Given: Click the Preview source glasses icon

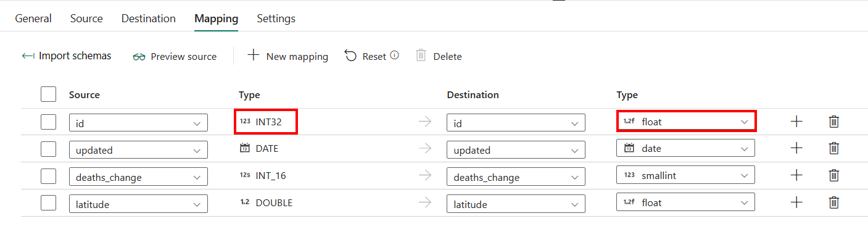Looking at the screenshot, I should pyautogui.click(x=139, y=57).
